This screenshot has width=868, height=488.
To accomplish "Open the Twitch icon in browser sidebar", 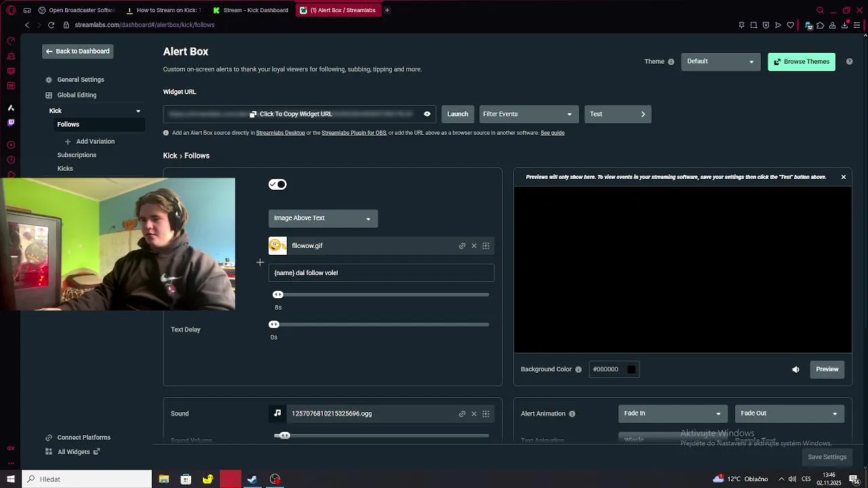I will [11, 123].
